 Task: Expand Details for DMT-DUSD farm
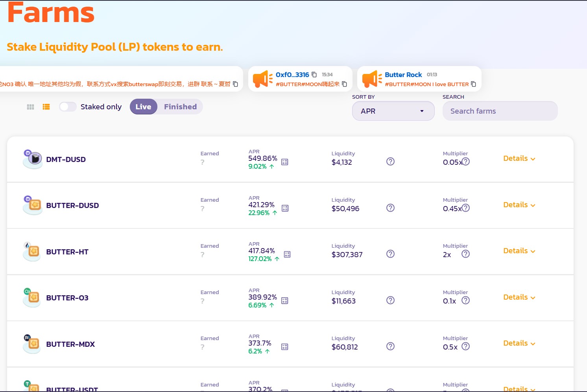pos(519,158)
